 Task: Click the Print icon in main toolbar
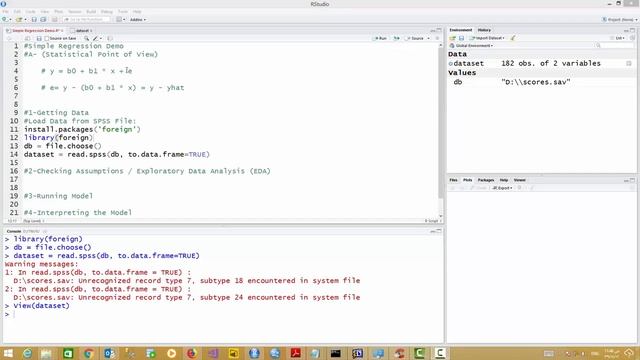click(x=54, y=20)
